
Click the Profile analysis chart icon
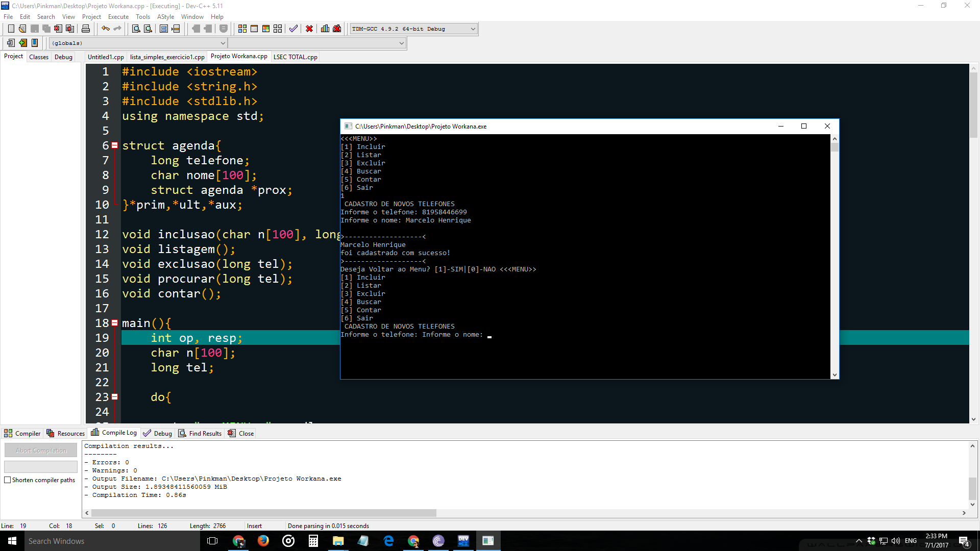point(325,29)
